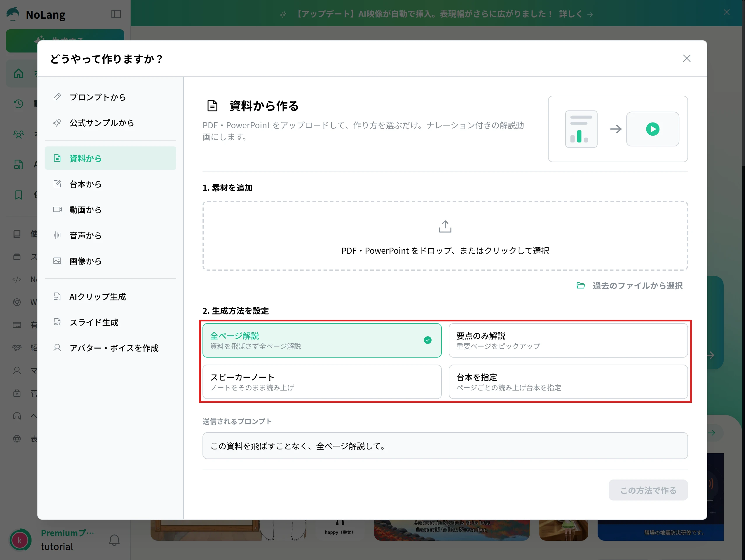This screenshot has width=747, height=560.
Task: Click the clip file icon beside AIクリップ生成
Action: tap(57, 296)
